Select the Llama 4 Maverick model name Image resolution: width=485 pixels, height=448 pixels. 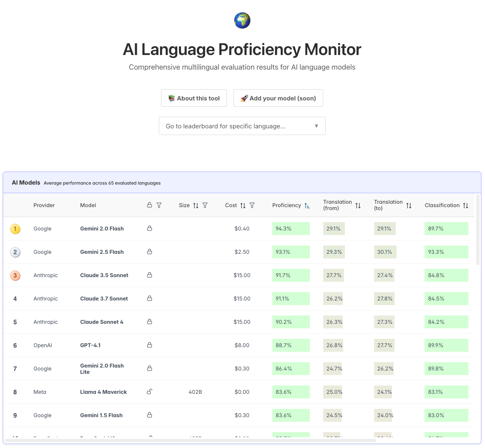pyautogui.click(x=103, y=392)
